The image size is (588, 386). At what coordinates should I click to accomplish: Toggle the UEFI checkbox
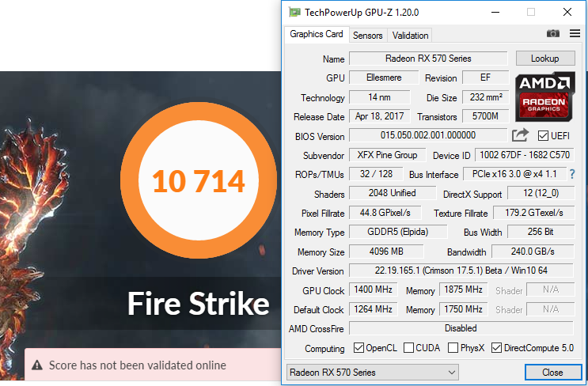543,135
